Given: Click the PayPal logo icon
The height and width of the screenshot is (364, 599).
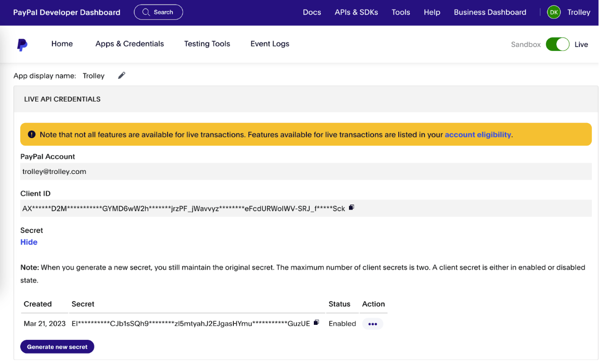Looking at the screenshot, I should pos(22,44).
